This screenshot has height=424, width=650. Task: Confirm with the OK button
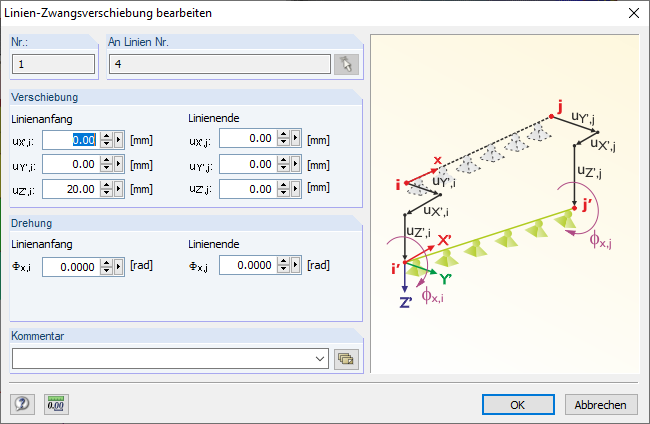(518, 405)
